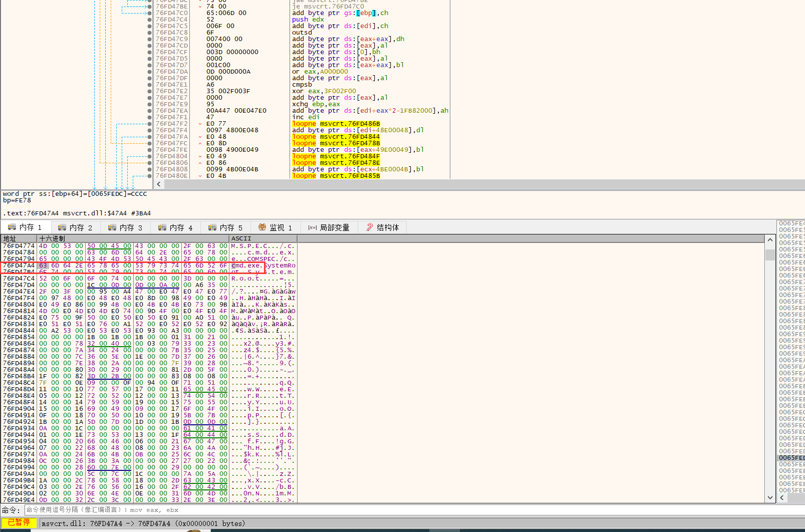Toggle breakpoint dot at address 76FD47C4
Viewport: 805px width, 532px height.
149,20
